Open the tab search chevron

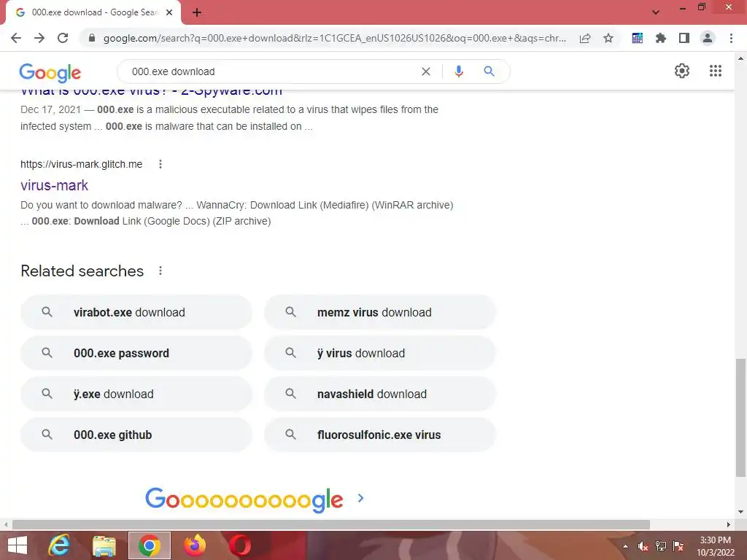pyautogui.click(x=656, y=12)
